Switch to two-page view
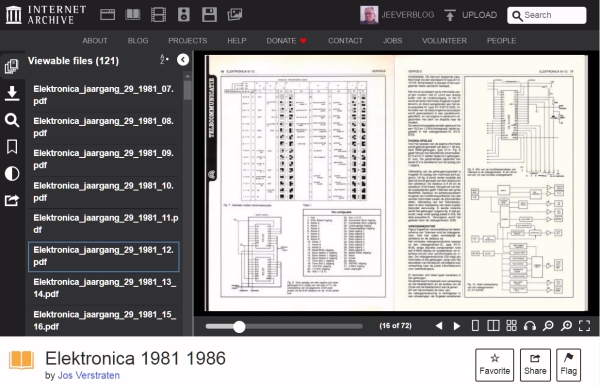This screenshot has width=600, height=386. click(x=493, y=326)
